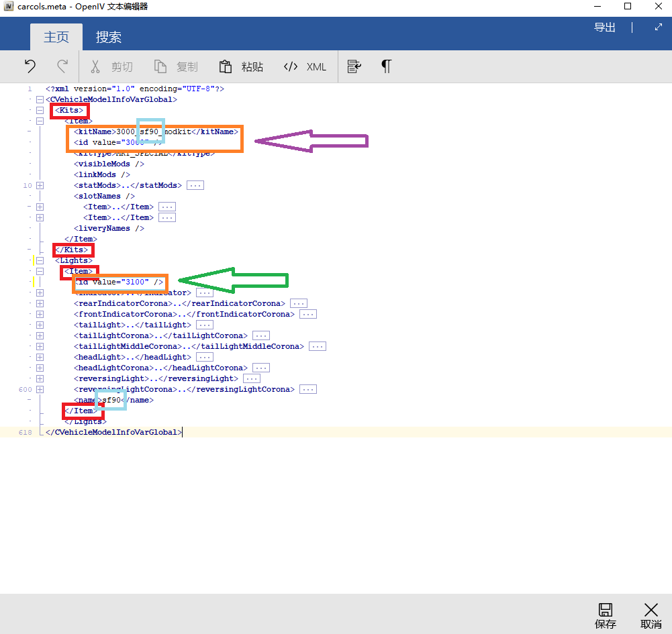The image size is (672, 634).
Task: Click the Undo arrow icon
Action: 30,66
